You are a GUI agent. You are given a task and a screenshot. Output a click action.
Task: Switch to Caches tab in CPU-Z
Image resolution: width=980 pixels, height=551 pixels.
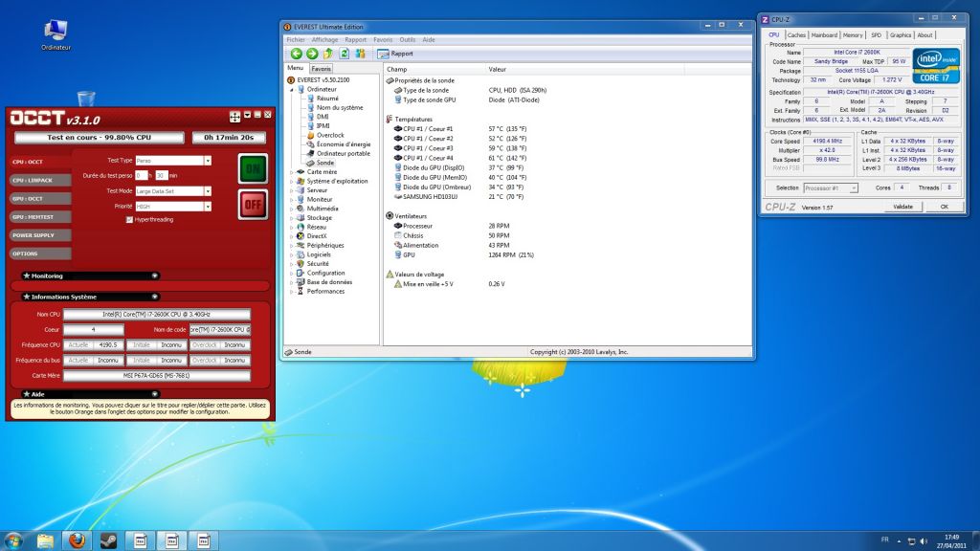[x=796, y=35]
